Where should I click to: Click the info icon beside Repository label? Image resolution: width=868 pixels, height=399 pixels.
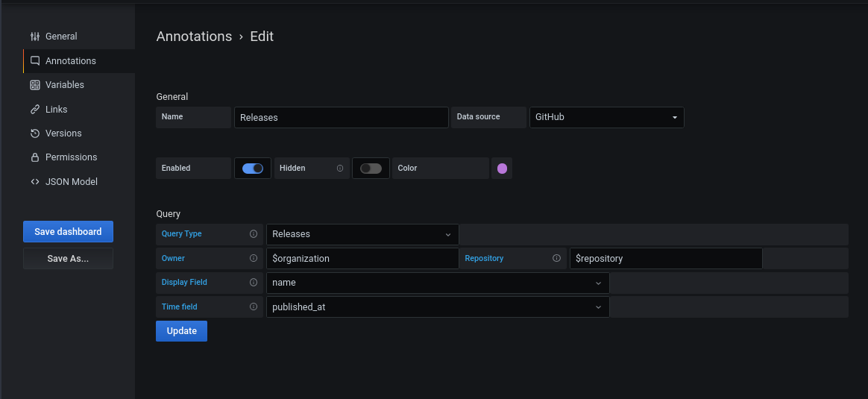pos(556,258)
